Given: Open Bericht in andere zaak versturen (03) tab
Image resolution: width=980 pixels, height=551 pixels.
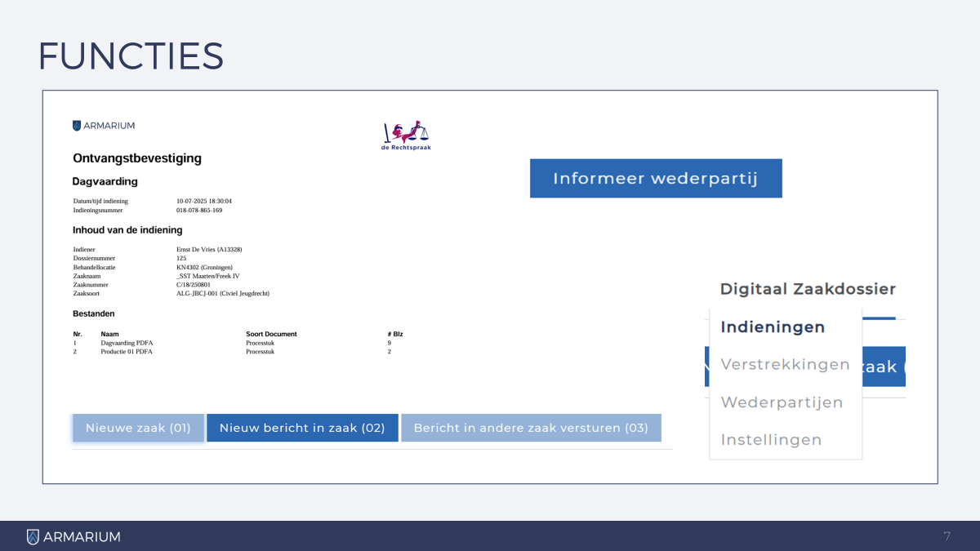Looking at the screenshot, I should (531, 428).
